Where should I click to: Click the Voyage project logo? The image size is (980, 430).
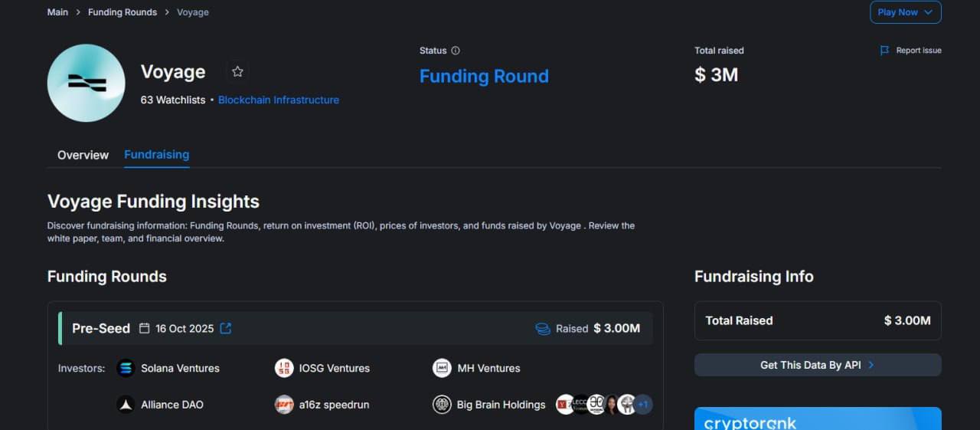pos(86,83)
